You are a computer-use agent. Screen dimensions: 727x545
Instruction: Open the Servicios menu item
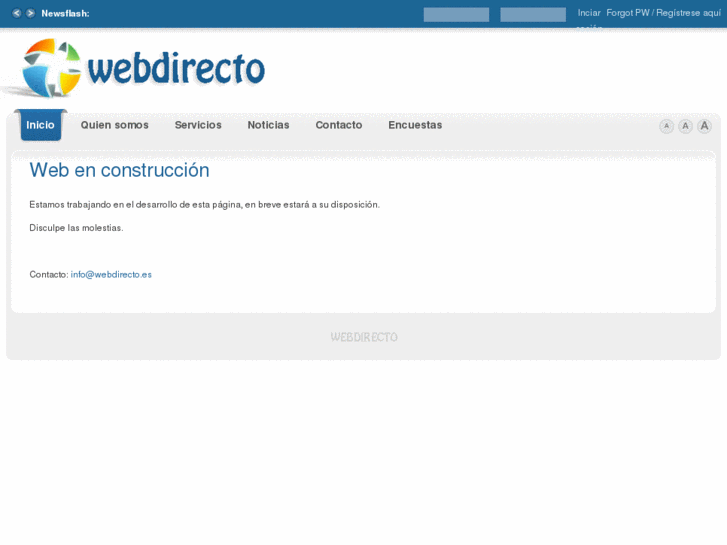click(x=198, y=125)
